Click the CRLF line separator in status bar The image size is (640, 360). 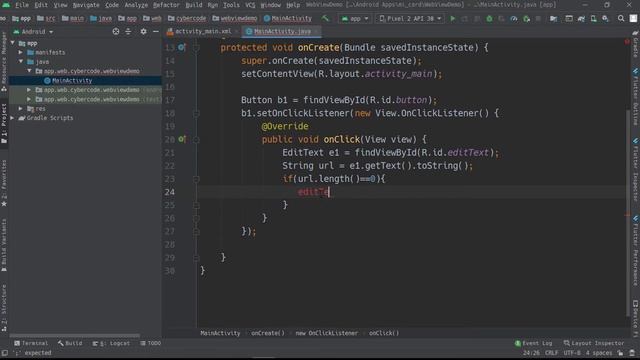[551, 353]
